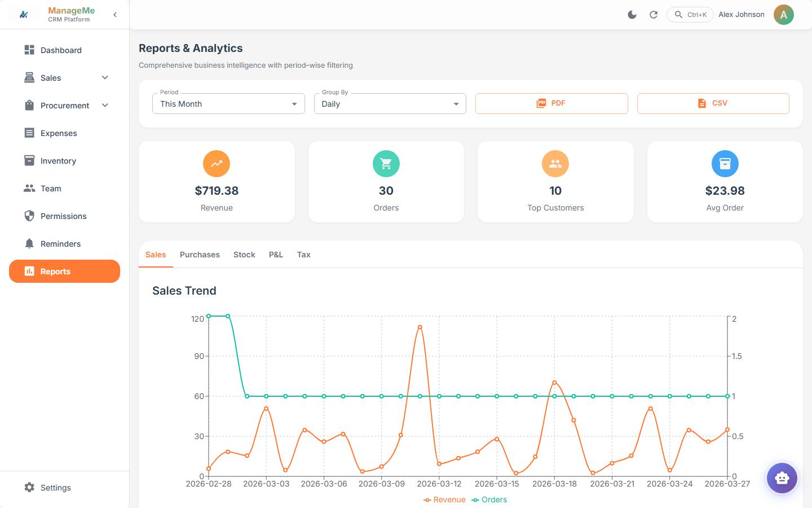The height and width of the screenshot is (508, 812).
Task: Open the Permissions section
Action: click(63, 216)
